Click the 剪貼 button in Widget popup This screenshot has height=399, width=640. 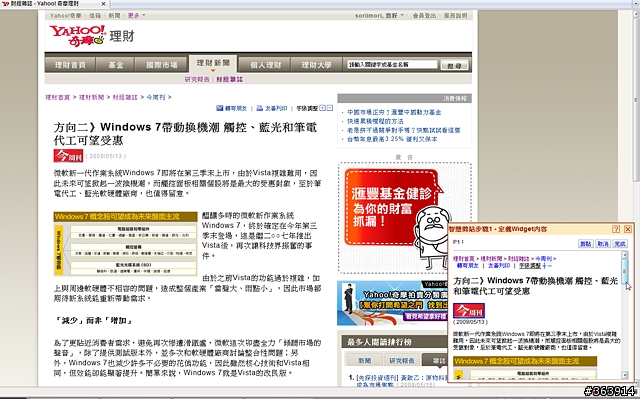coord(586,244)
